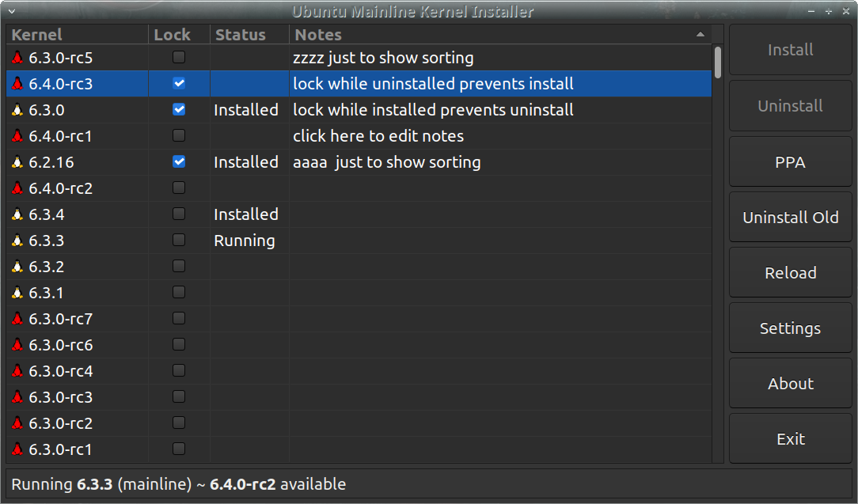The width and height of the screenshot is (858, 504).
Task: Click the red penguin icon beside 6.3.0-rc7
Action: 17,319
